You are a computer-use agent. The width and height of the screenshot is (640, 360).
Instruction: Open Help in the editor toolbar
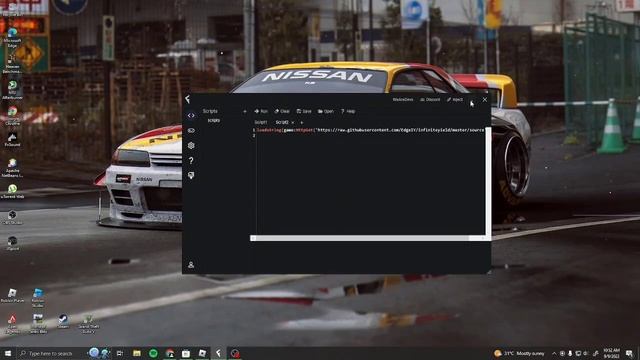coord(348,111)
